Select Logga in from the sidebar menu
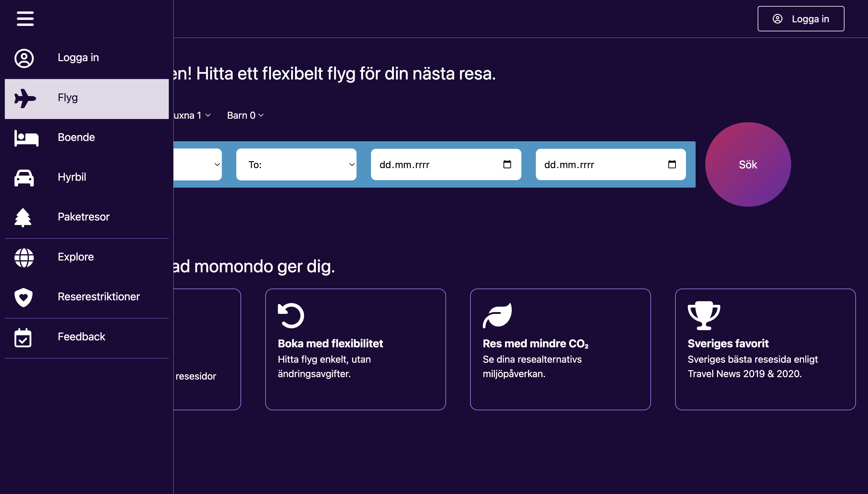Viewport: 868px width, 494px height. [78, 57]
